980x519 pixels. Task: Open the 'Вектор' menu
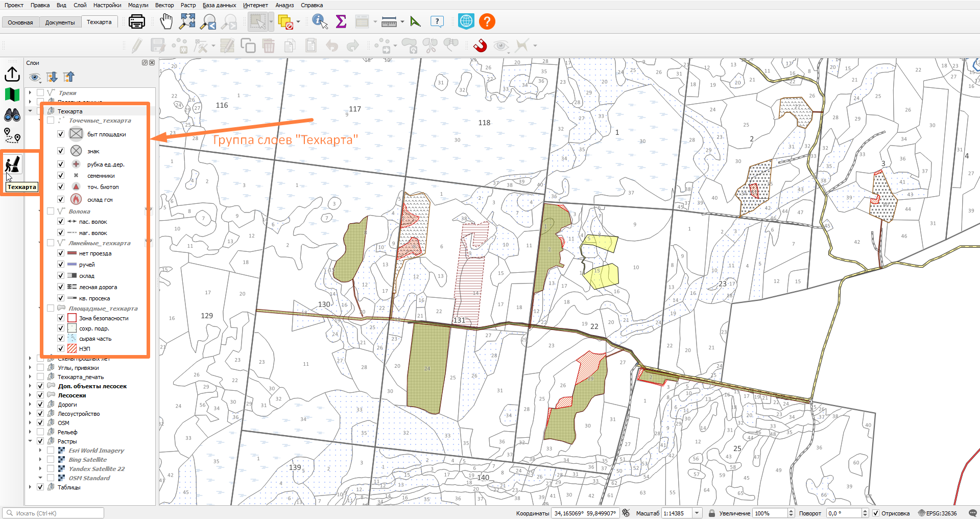click(x=164, y=5)
